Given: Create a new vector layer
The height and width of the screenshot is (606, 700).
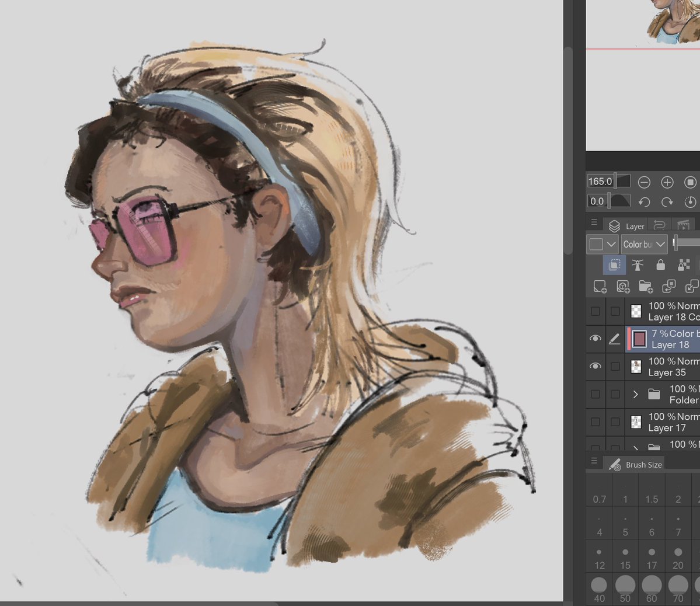Looking at the screenshot, I should [x=623, y=286].
